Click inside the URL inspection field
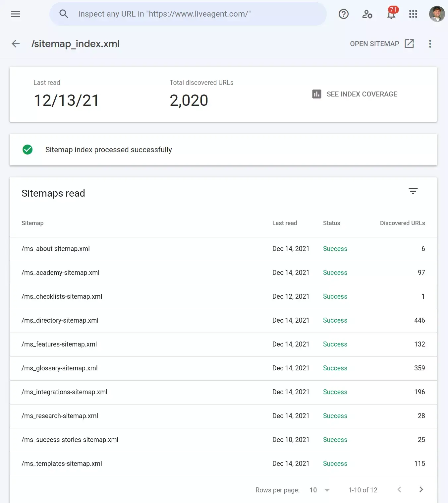The height and width of the screenshot is (503, 448). (x=188, y=14)
